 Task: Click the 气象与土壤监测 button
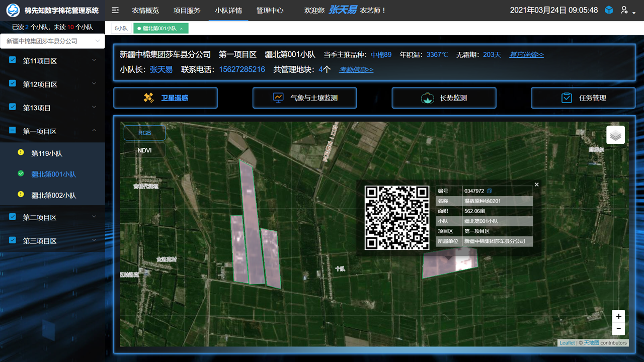pos(304,98)
